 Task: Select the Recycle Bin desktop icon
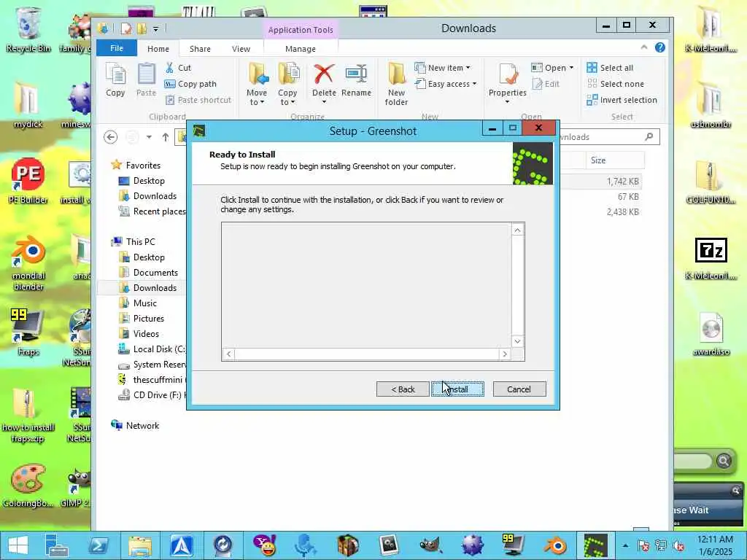28,29
